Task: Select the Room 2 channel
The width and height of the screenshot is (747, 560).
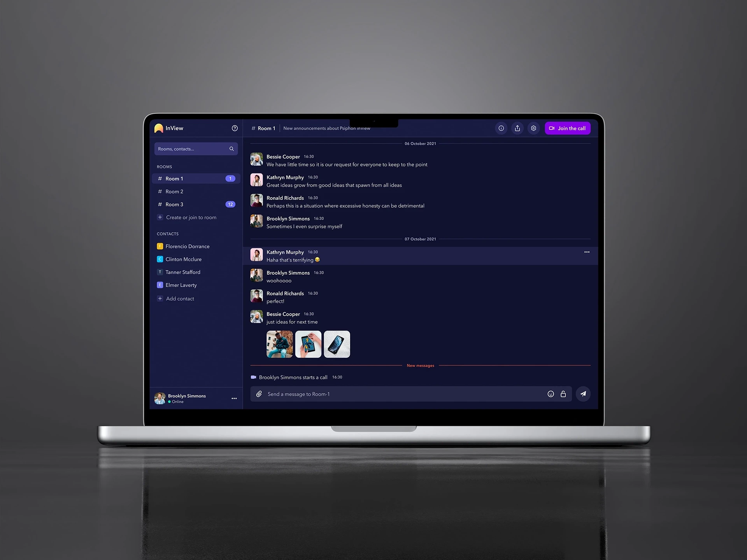Action: pyautogui.click(x=174, y=191)
